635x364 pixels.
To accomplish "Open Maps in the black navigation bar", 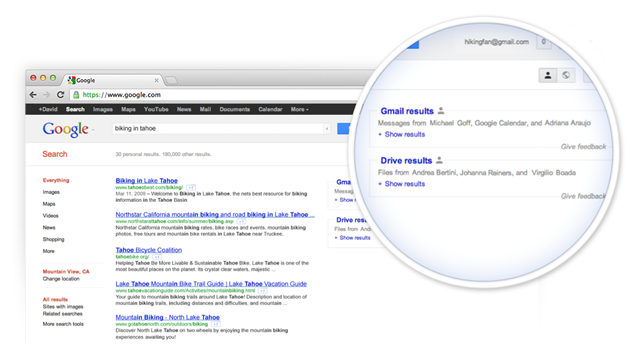I will coord(128,109).
